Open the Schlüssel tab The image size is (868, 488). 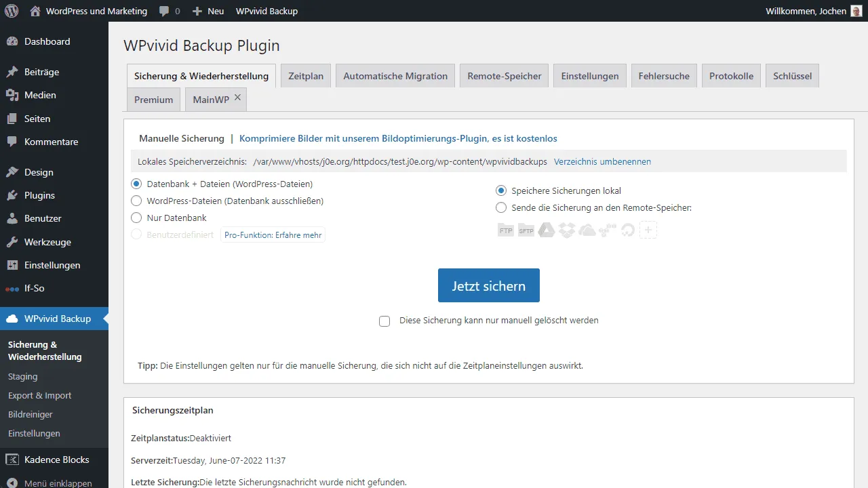pos(793,76)
